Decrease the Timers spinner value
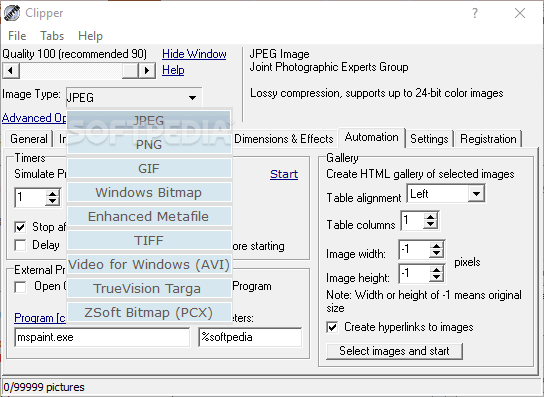 click(x=52, y=202)
